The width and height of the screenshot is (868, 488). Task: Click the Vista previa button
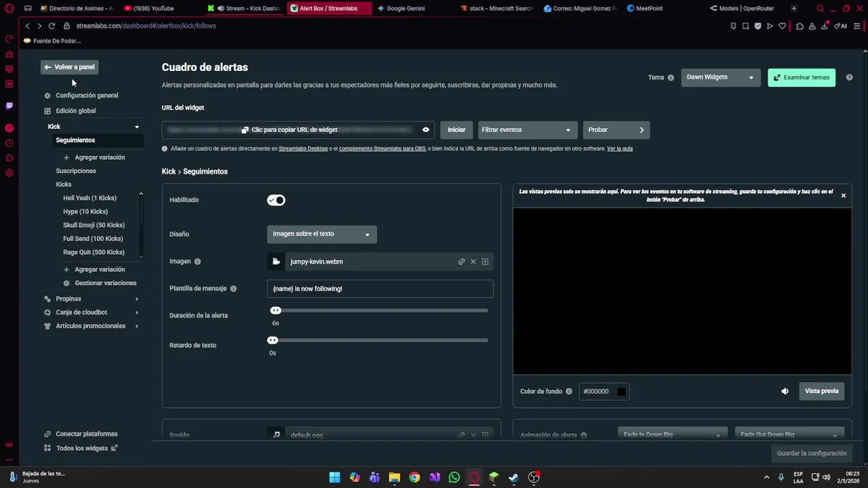point(821,391)
